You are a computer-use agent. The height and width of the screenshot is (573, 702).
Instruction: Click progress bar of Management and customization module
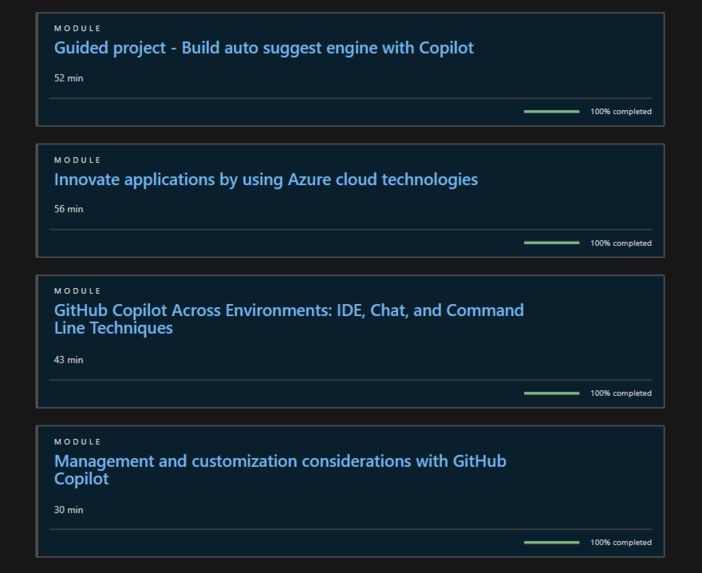(552, 543)
